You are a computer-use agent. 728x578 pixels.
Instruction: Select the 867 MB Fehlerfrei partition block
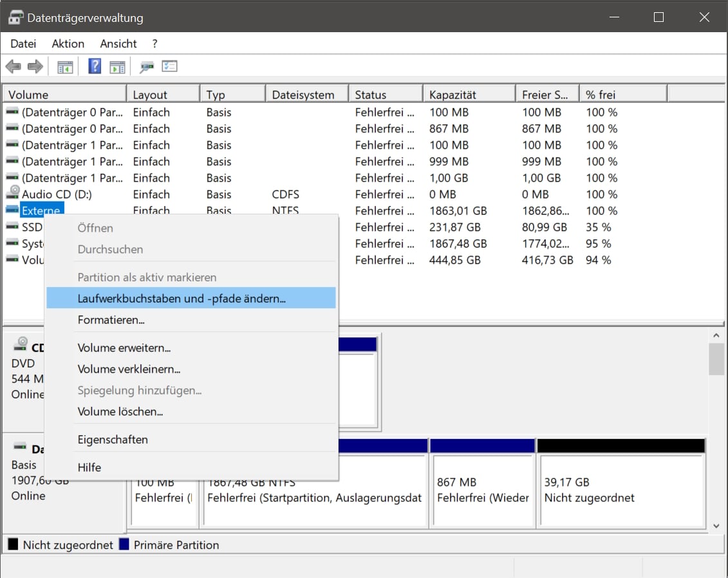pyautogui.click(x=483, y=483)
